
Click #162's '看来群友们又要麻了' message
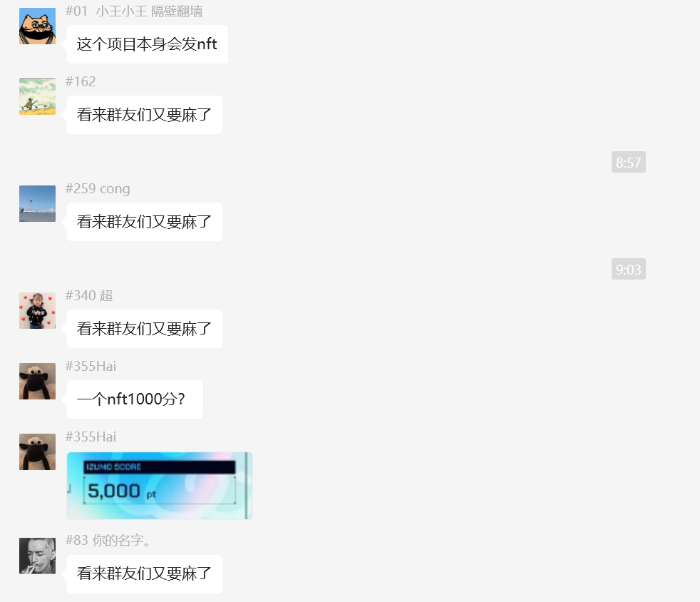tap(144, 115)
